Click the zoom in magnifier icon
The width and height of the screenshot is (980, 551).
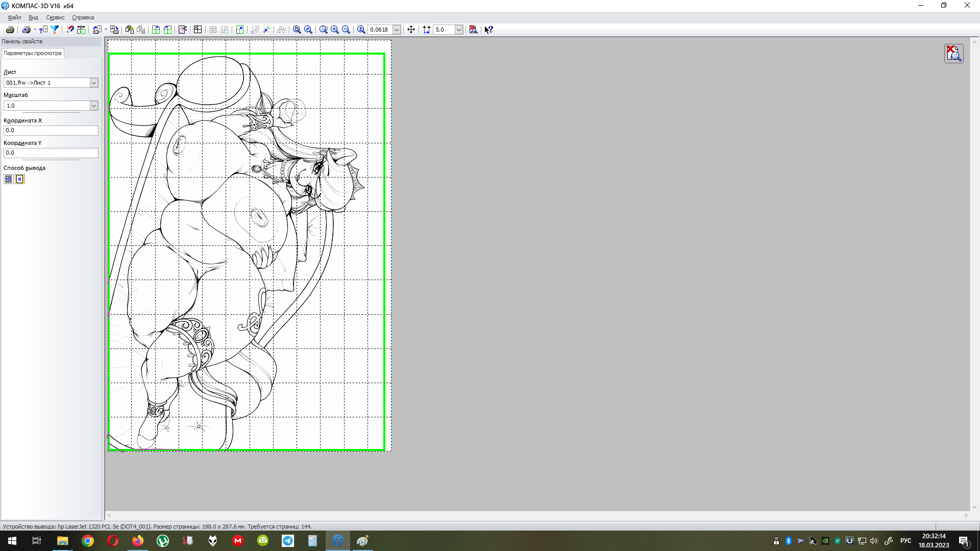pos(335,30)
